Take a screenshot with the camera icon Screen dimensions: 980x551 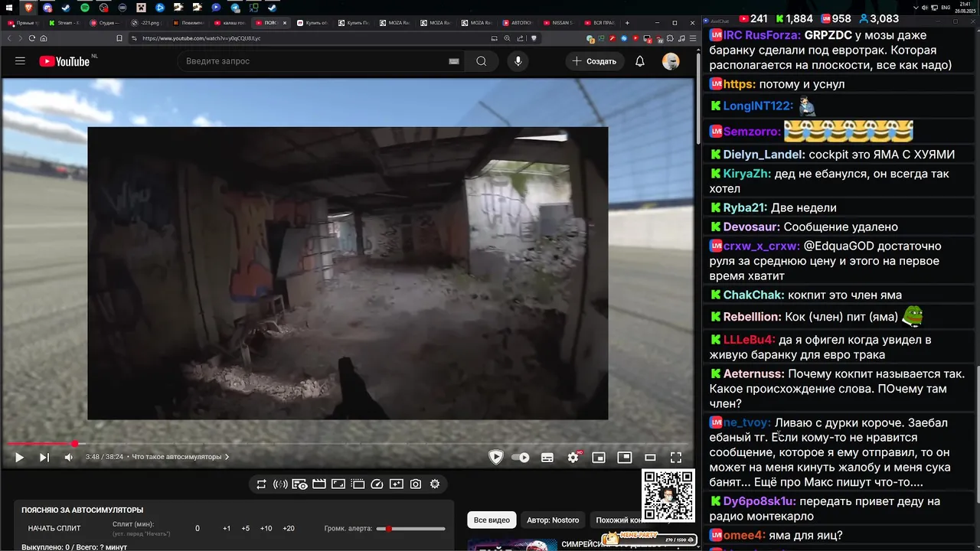point(416,484)
